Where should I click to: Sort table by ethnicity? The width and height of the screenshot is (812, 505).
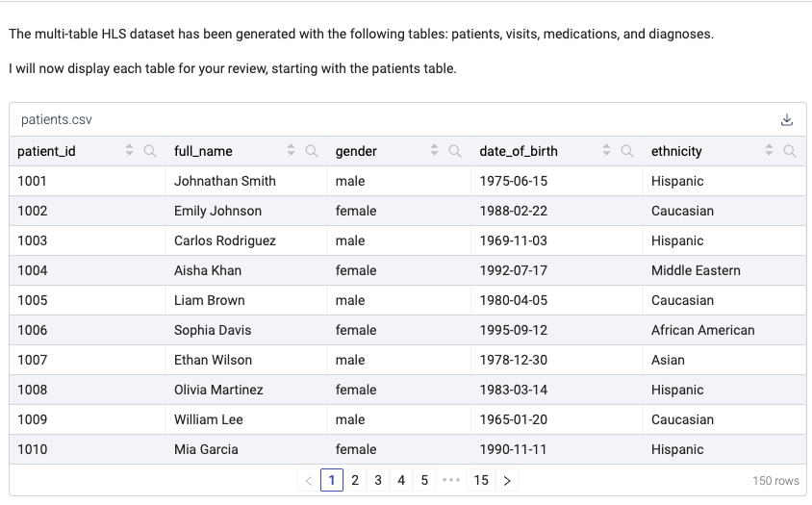click(x=769, y=150)
